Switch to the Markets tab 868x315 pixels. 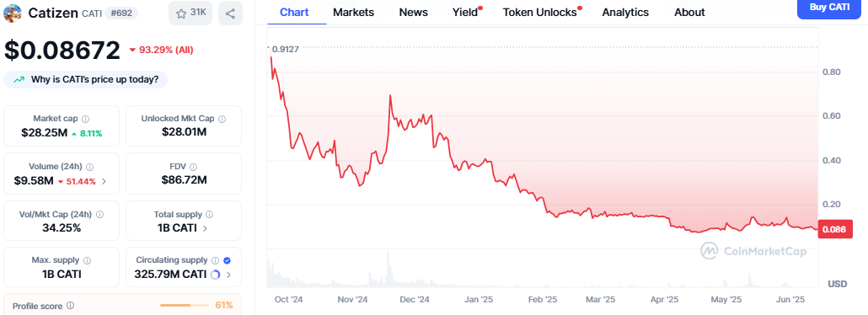coord(353,12)
